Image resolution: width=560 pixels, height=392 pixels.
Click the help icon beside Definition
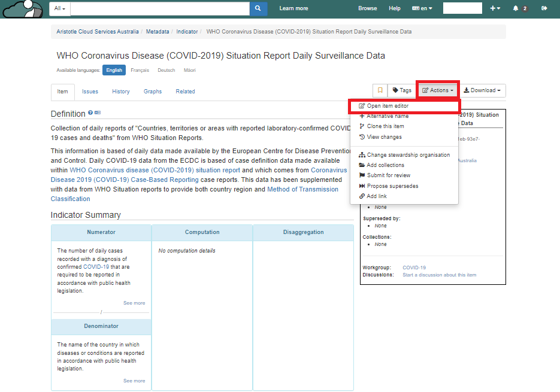[x=90, y=113]
